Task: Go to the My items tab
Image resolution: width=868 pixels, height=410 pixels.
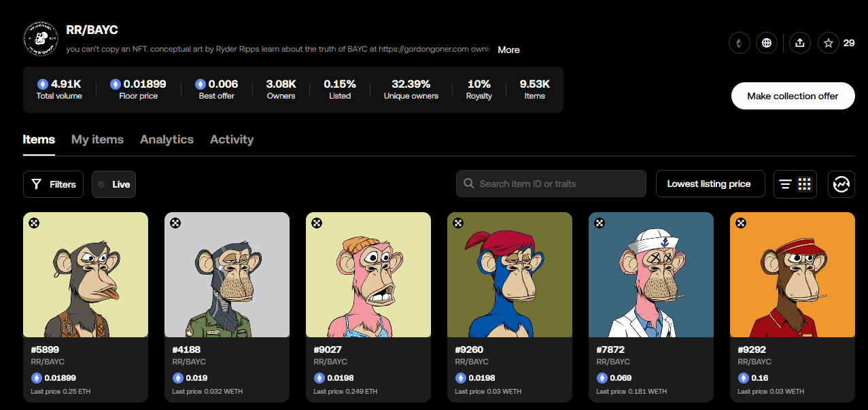Action: [x=97, y=139]
